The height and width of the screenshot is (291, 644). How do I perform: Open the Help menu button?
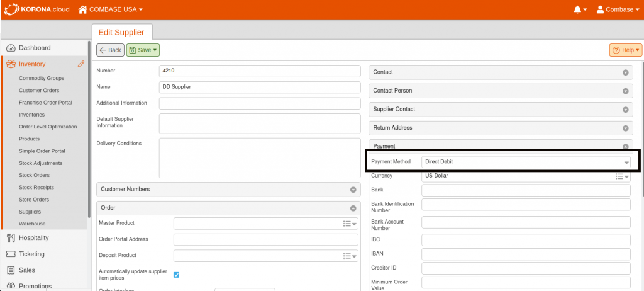(626, 50)
